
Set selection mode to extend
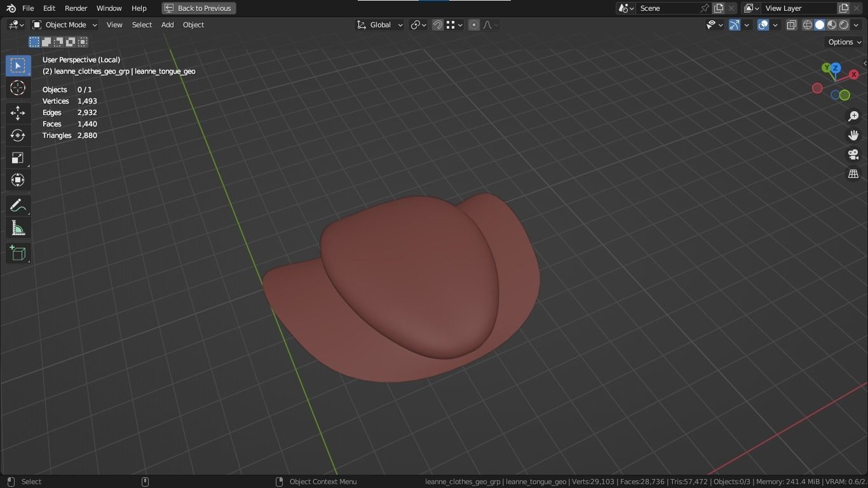pos(46,42)
